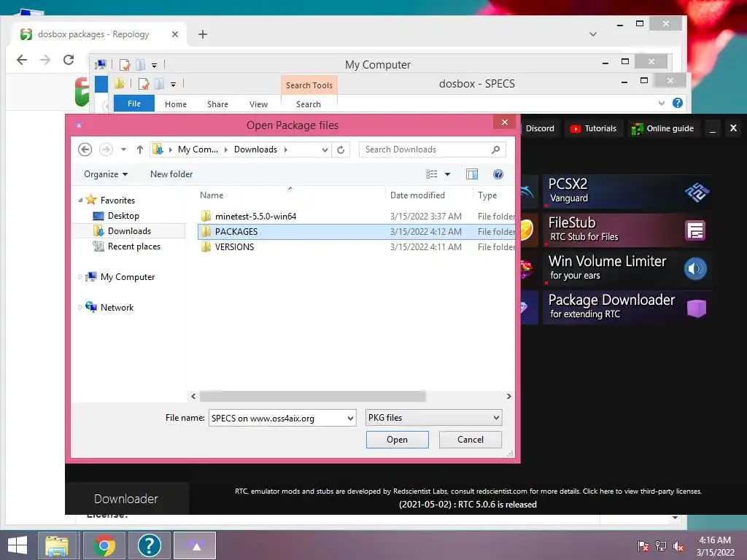
Task: Select the PACKAGES folder
Action: click(356, 231)
